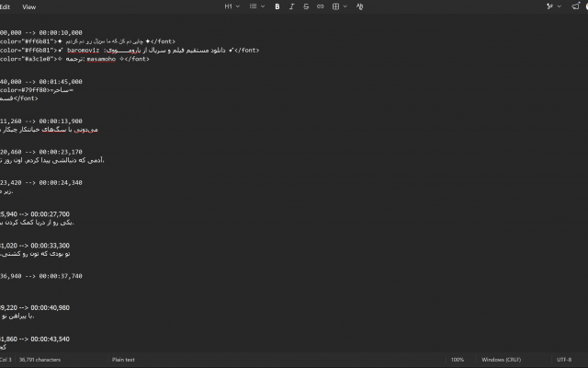
Task: Open the Edit menu
Action: (x=5, y=6)
